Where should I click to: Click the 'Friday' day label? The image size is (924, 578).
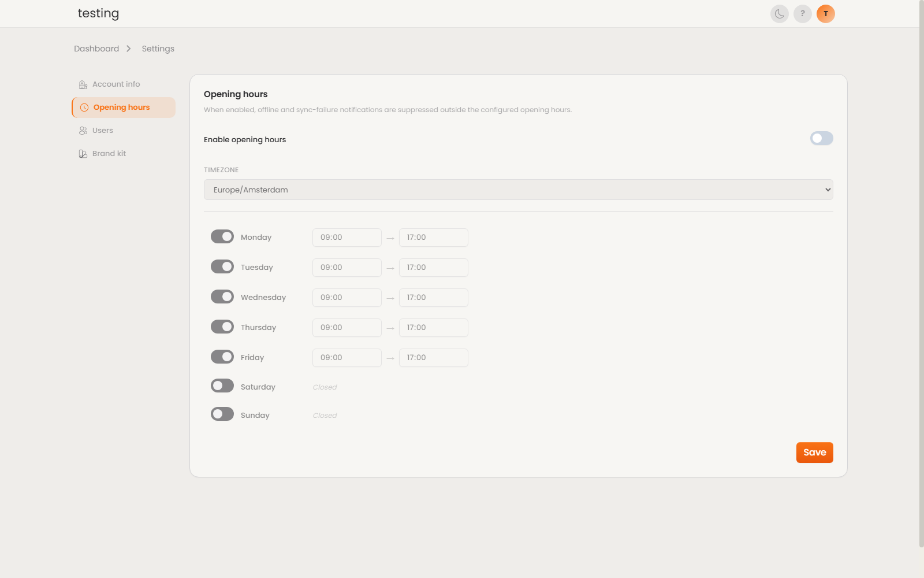click(x=252, y=358)
